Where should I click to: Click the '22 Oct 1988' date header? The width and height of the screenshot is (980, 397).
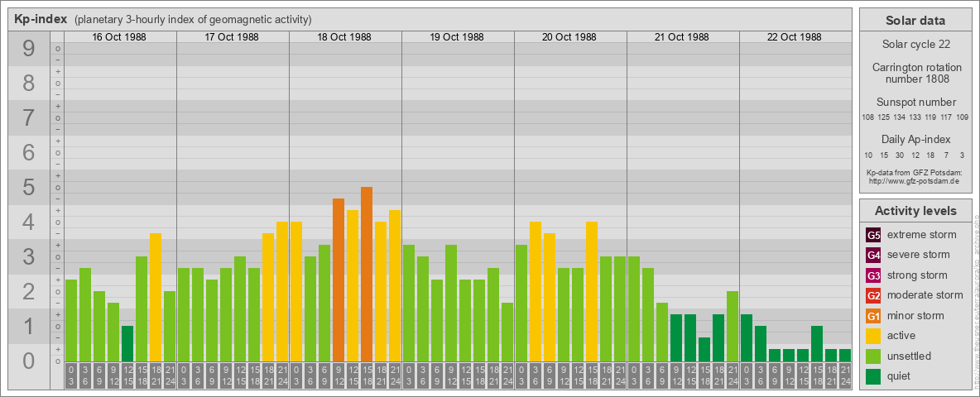click(795, 37)
